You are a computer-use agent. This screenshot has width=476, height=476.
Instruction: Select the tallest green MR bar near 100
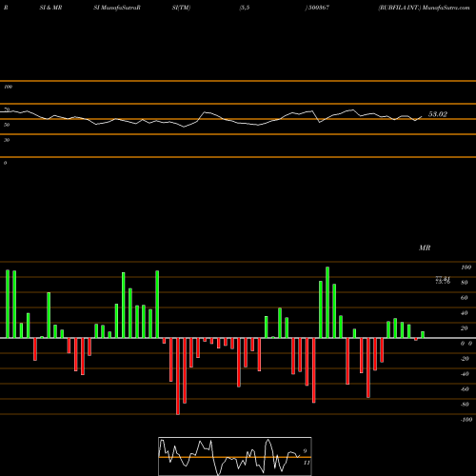click(x=327, y=303)
